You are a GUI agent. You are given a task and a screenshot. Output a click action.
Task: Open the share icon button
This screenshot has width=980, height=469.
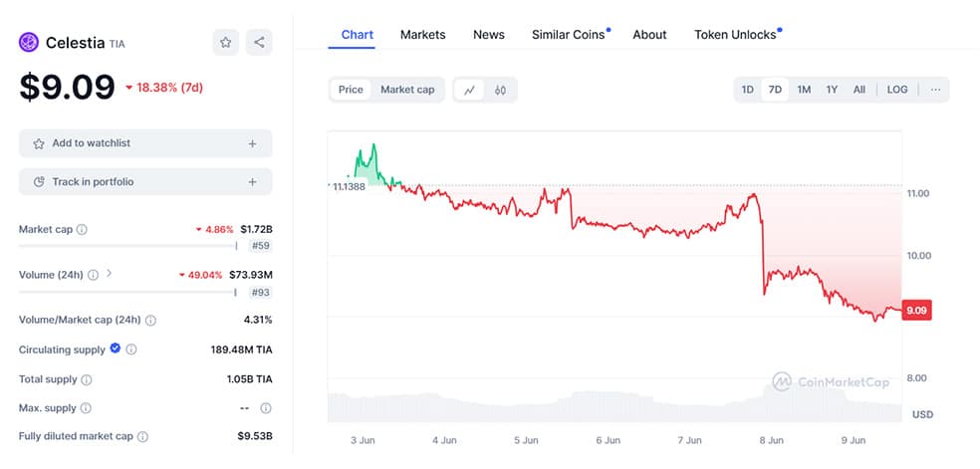point(259,43)
